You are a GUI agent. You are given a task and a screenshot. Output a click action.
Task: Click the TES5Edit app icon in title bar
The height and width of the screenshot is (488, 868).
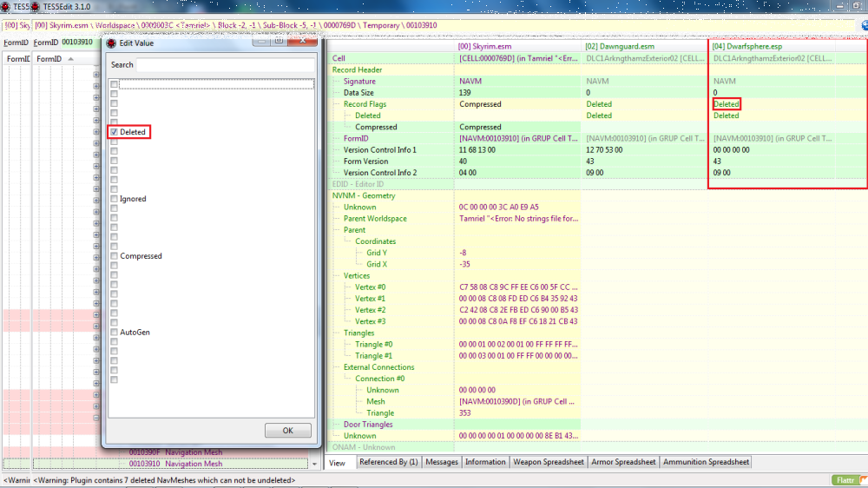35,7
